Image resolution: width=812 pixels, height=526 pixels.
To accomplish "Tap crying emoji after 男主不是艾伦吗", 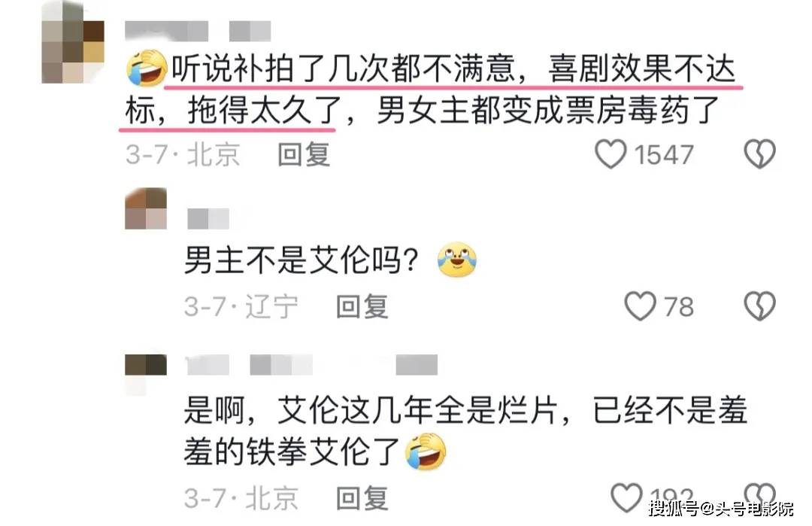I will coord(457,260).
